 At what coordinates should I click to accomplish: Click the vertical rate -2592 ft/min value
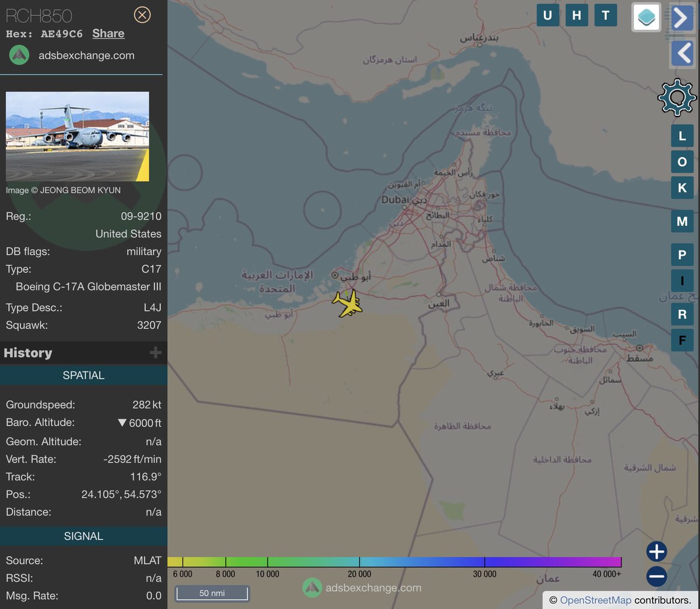[132, 460]
